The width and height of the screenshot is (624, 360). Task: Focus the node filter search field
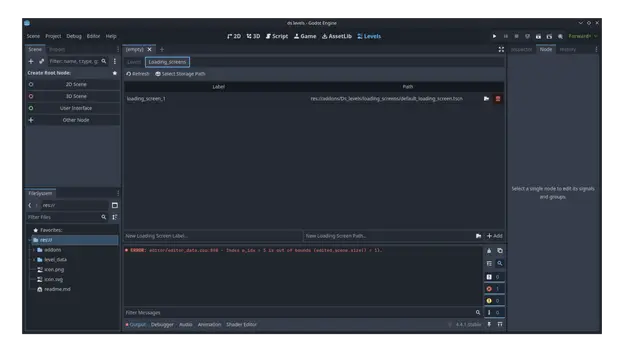(x=78, y=61)
